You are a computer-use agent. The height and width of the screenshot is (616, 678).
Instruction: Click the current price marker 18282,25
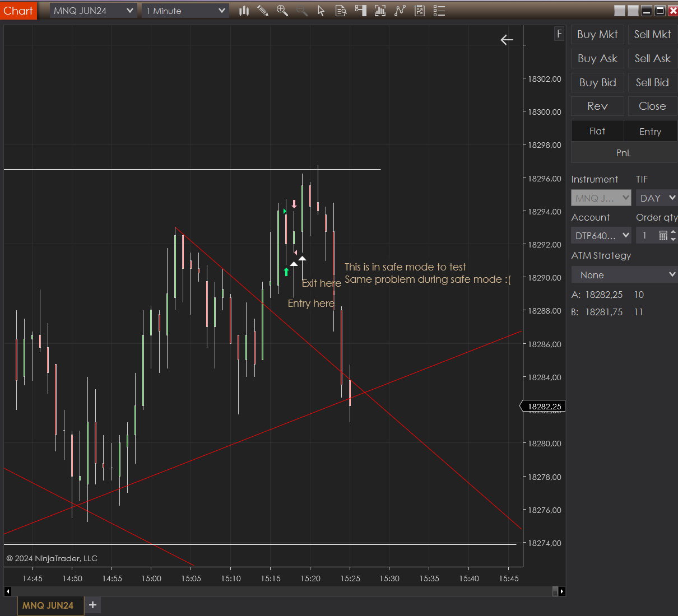(544, 407)
